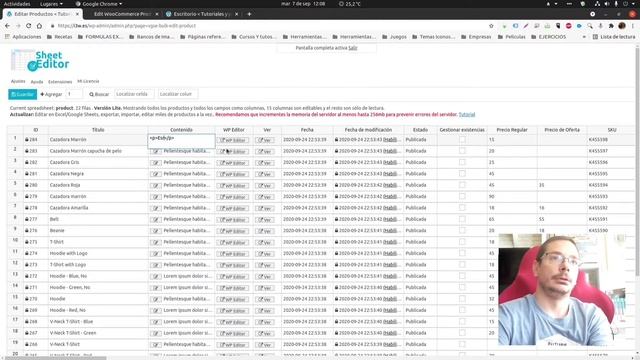
Task: Toggle Gestionar existencias for Cazadora Marrón capucha de pelo
Action: pyautogui.click(x=462, y=151)
